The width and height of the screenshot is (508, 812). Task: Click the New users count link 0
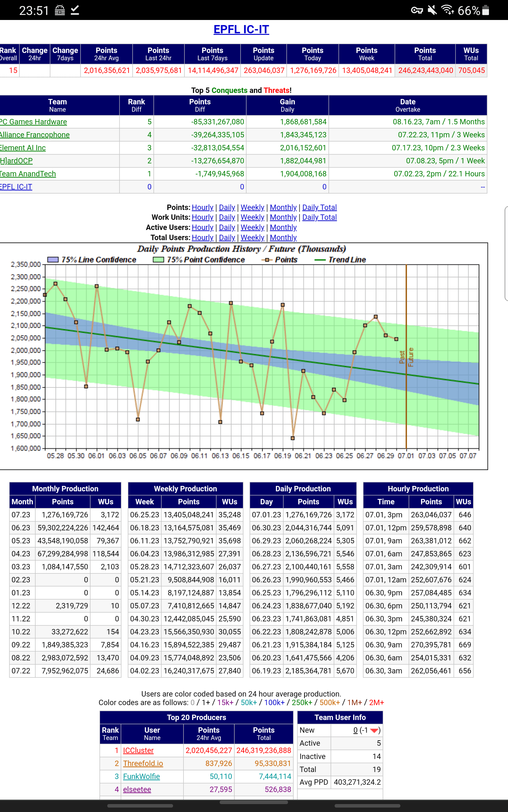point(356,730)
